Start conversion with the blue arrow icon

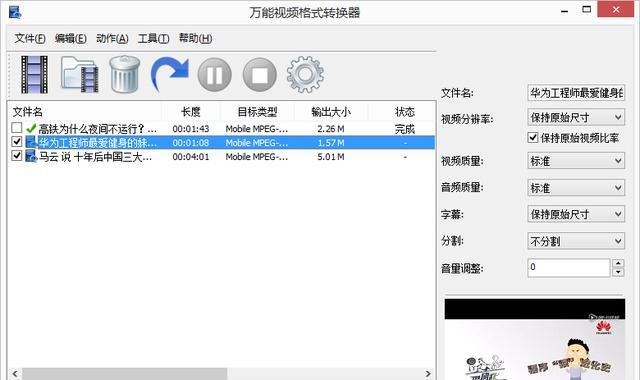[x=169, y=73]
